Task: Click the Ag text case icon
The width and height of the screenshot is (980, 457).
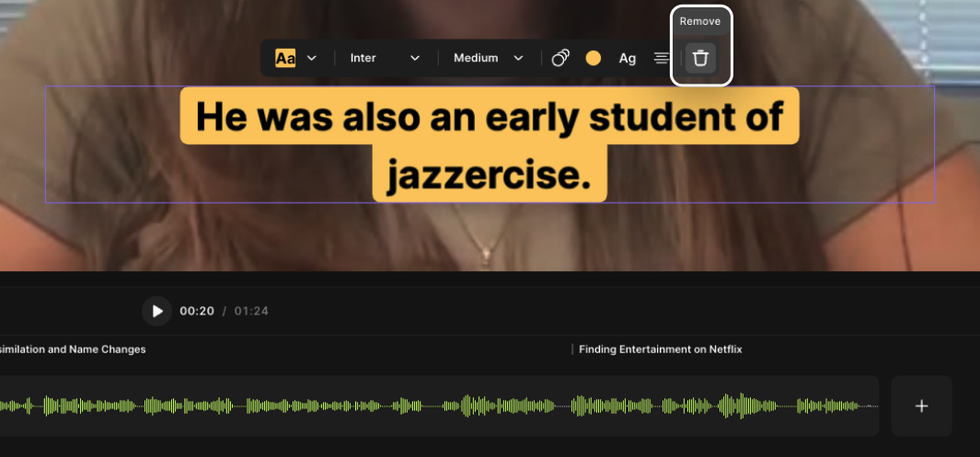Action: [x=627, y=58]
